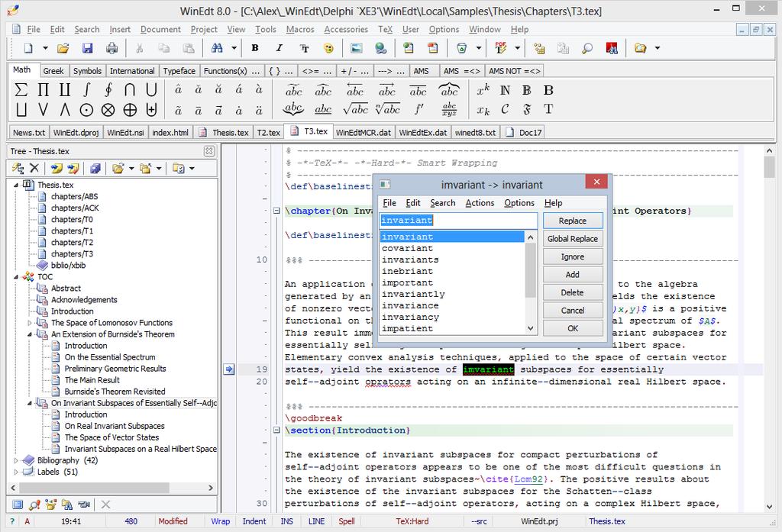Insert the blackboard N symbol

pyautogui.click(x=505, y=90)
